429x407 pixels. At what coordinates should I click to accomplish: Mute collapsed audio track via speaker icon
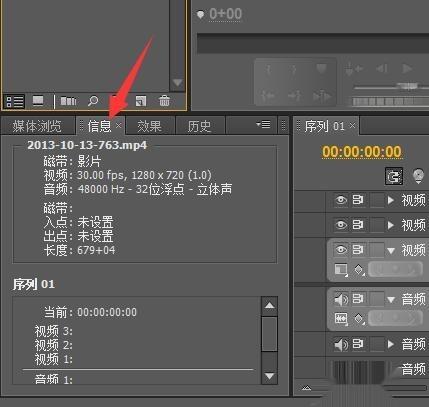click(341, 344)
